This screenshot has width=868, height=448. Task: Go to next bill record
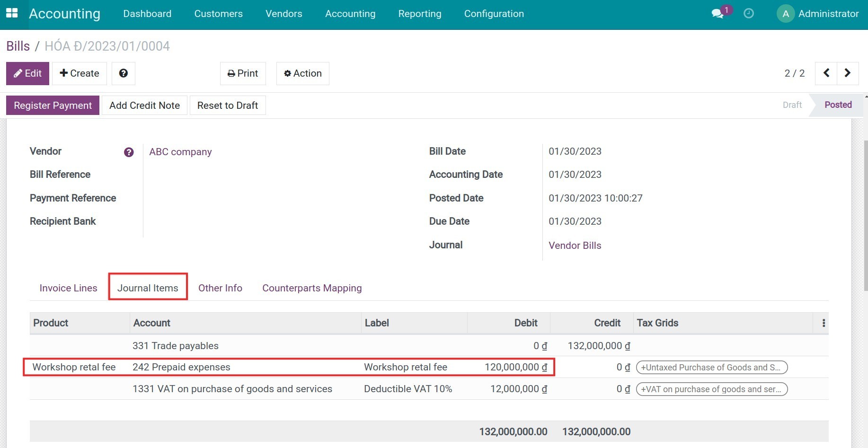pos(847,73)
